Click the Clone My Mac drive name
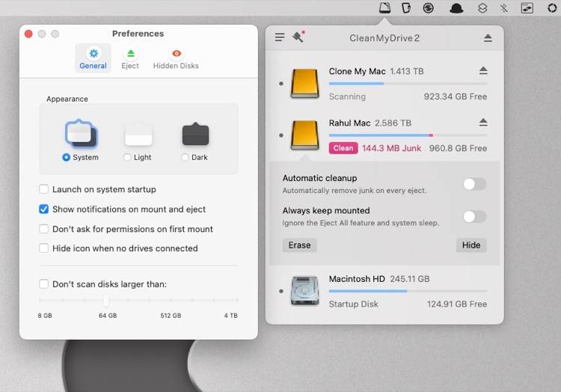This screenshot has width=561, height=392. (357, 72)
